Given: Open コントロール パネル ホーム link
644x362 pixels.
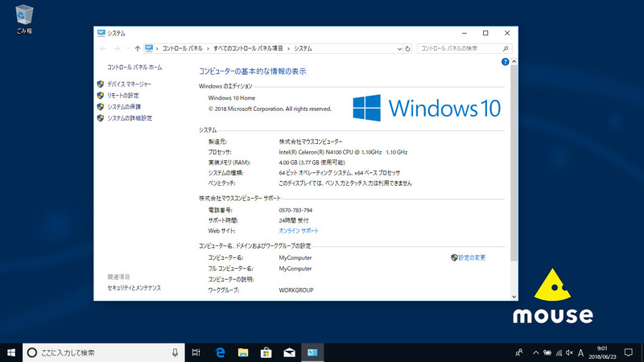Looking at the screenshot, I should (x=134, y=68).
